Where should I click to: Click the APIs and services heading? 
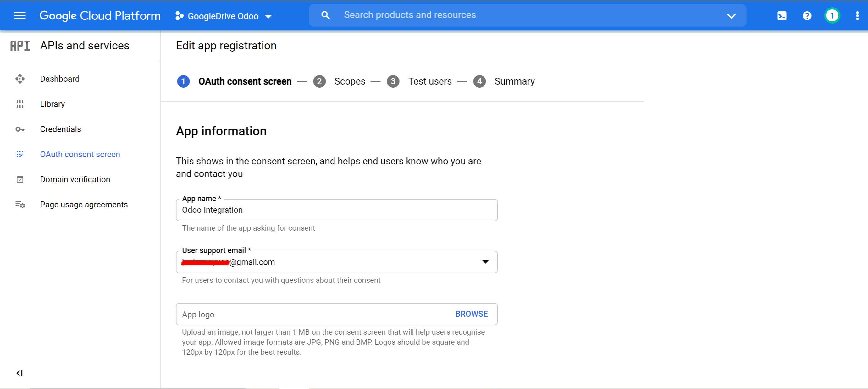pyautogui.click(x=85, y=46)
